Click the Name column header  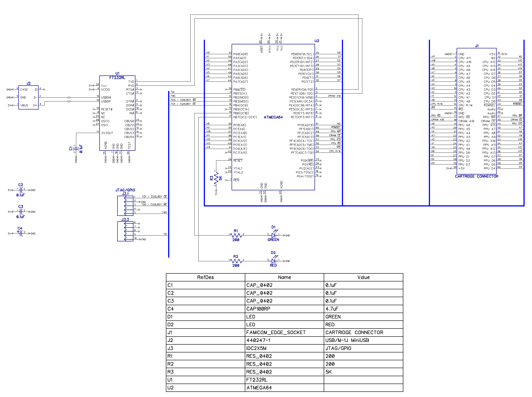(x=284, y=277)
